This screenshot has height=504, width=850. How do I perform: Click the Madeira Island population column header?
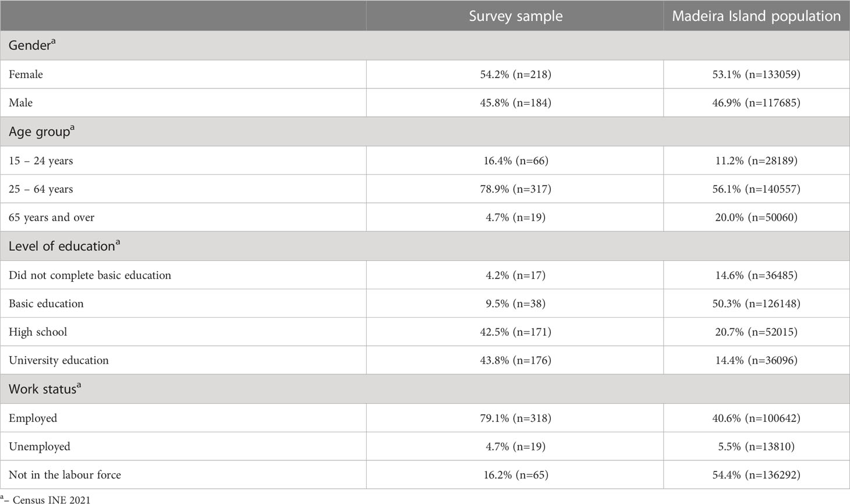[756, 16]
